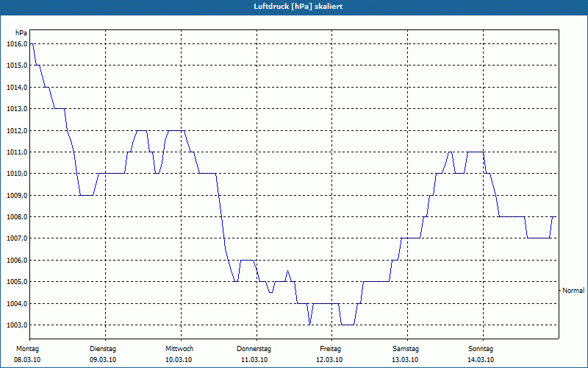
Task: Select the Montag day label
Action: 27,349
